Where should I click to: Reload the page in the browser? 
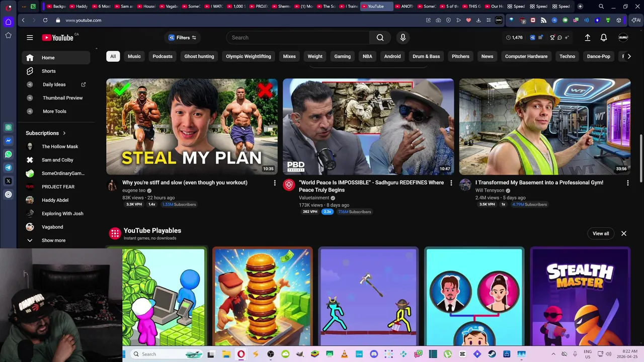pos(45,20)
